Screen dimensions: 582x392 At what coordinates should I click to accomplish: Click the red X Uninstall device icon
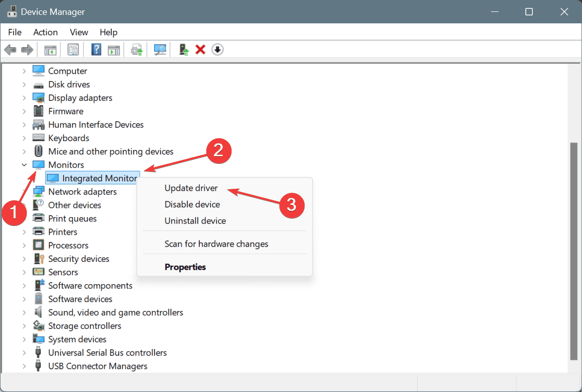click(200, 50)
